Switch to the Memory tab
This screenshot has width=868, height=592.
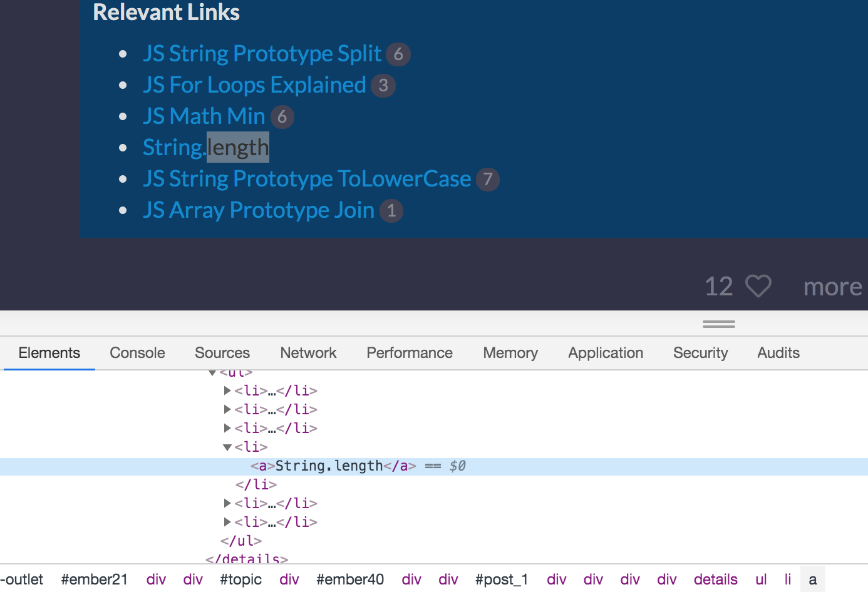(x=510, y=352)
